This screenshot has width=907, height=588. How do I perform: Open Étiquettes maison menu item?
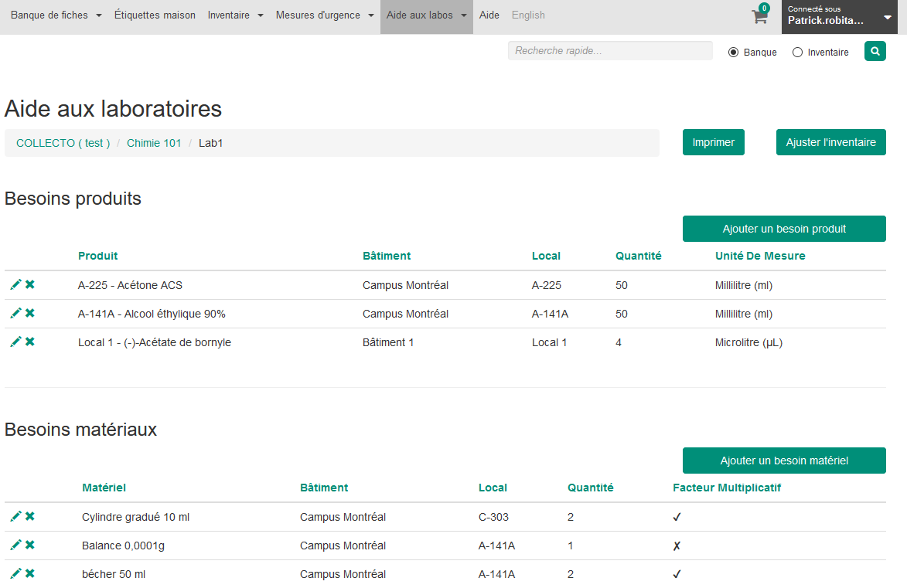155,15
